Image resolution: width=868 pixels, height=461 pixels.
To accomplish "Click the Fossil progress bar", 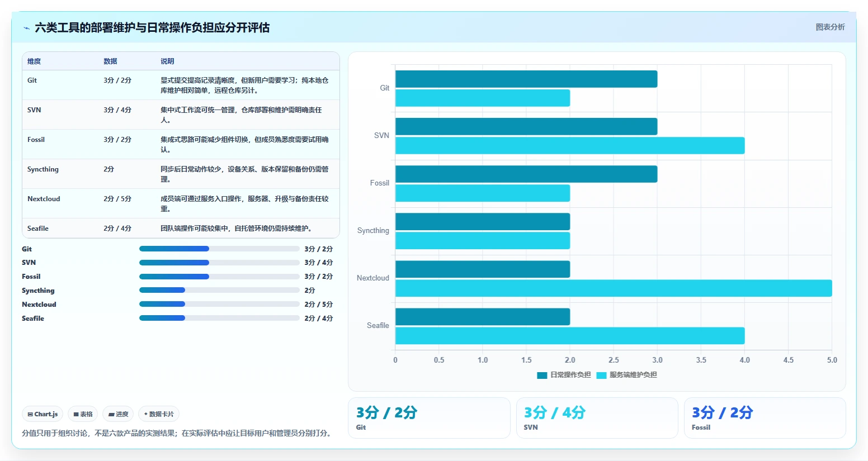I will click(219, 277).
